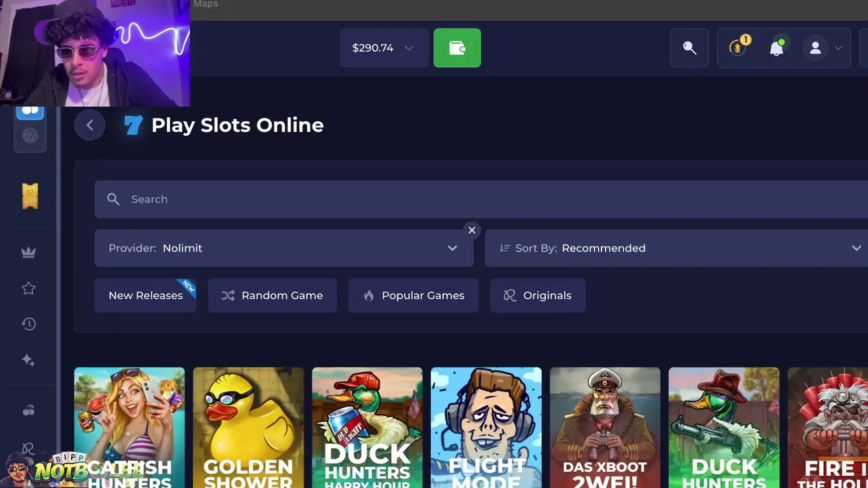Click the yellow ticket sidebar icon

point(30,197)
